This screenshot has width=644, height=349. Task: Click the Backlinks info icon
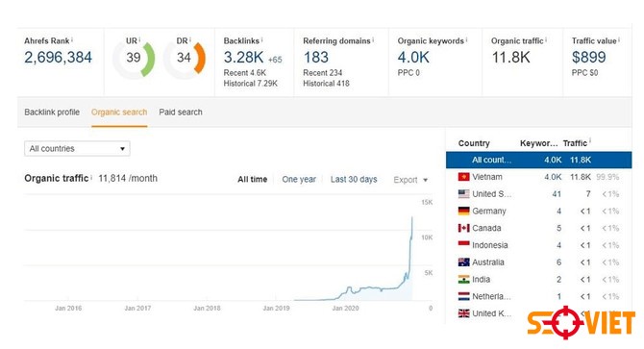coord(261,39)
